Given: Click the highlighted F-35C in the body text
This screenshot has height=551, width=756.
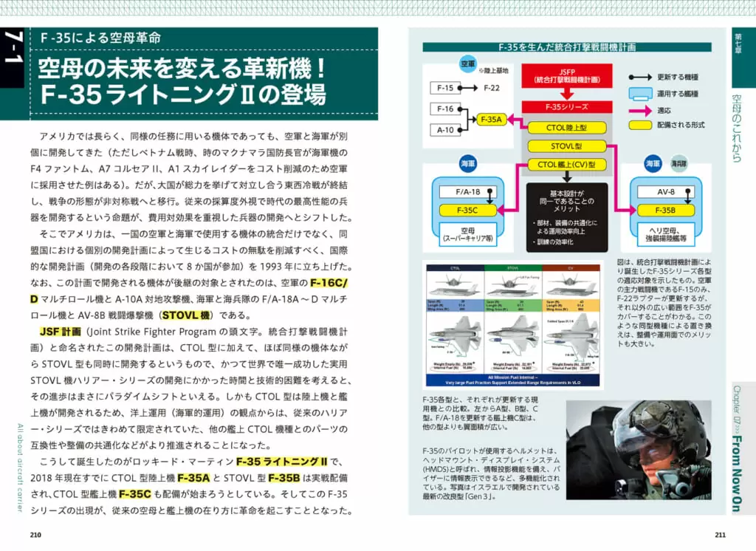Looking at the screenshot, I should click(135, 494).
